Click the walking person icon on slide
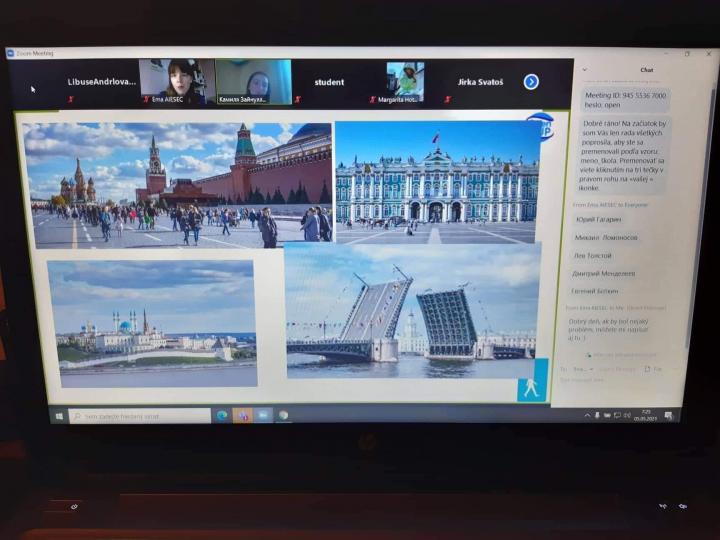 point(531,388)
